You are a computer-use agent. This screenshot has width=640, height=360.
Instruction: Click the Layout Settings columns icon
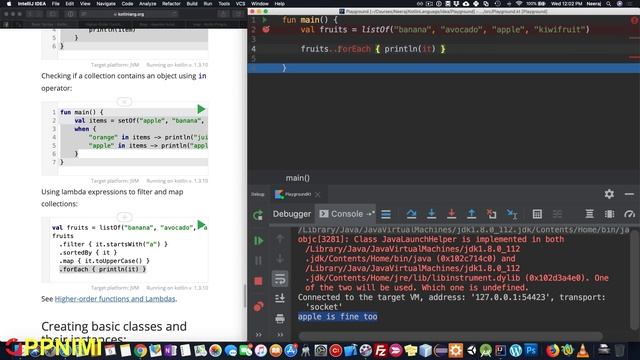coord(609,214)
